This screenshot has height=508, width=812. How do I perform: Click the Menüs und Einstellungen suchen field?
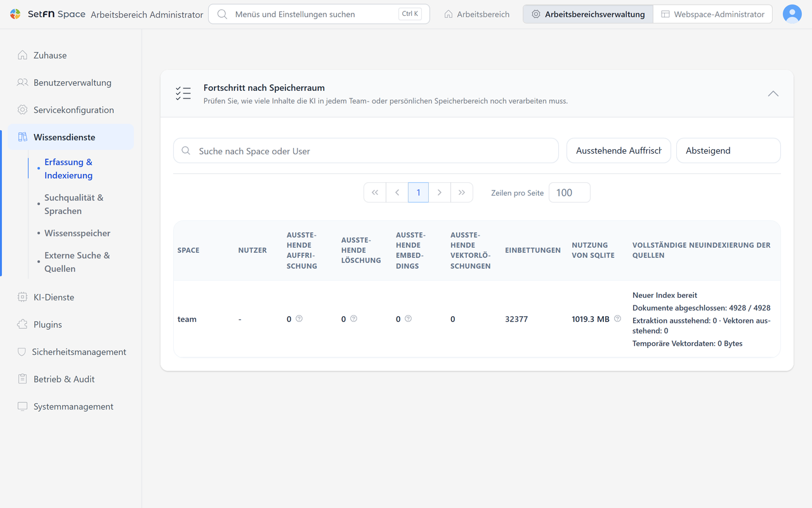pyautogui.click(x=319, y=14)
